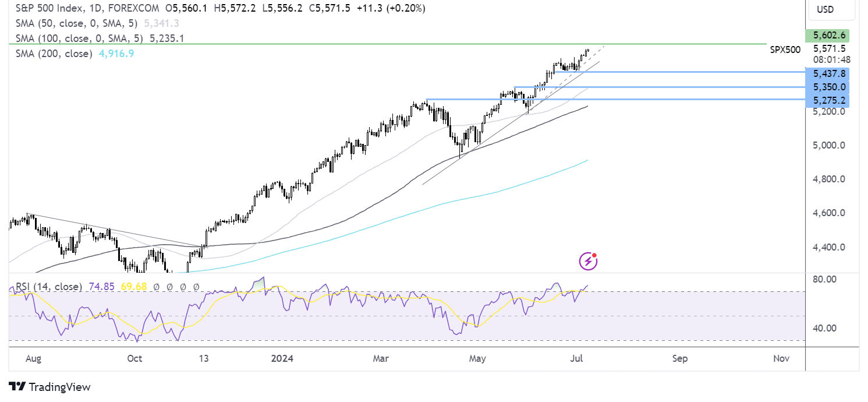
Task: Click the green 5,602.6 price label
Action: point(826,35)
